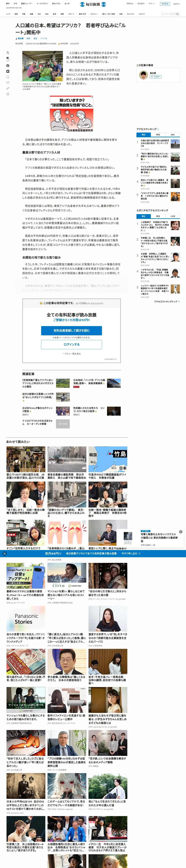Bookmark this article
The height and width of the screenshot is (868, 186).
tap(8, 77)
